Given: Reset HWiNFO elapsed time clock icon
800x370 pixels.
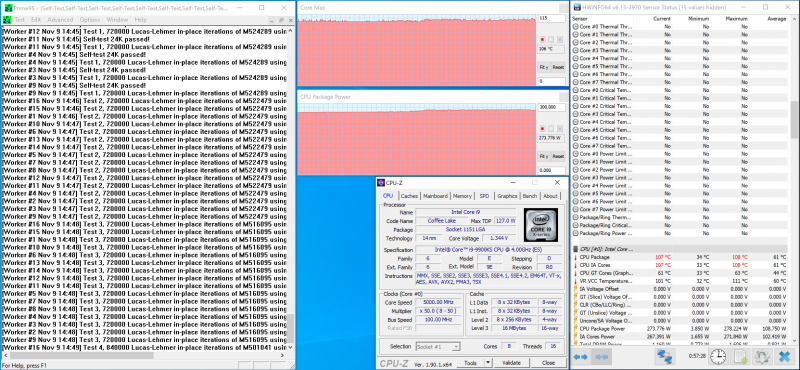Looking at the screenshot, I should pos(719,356).
